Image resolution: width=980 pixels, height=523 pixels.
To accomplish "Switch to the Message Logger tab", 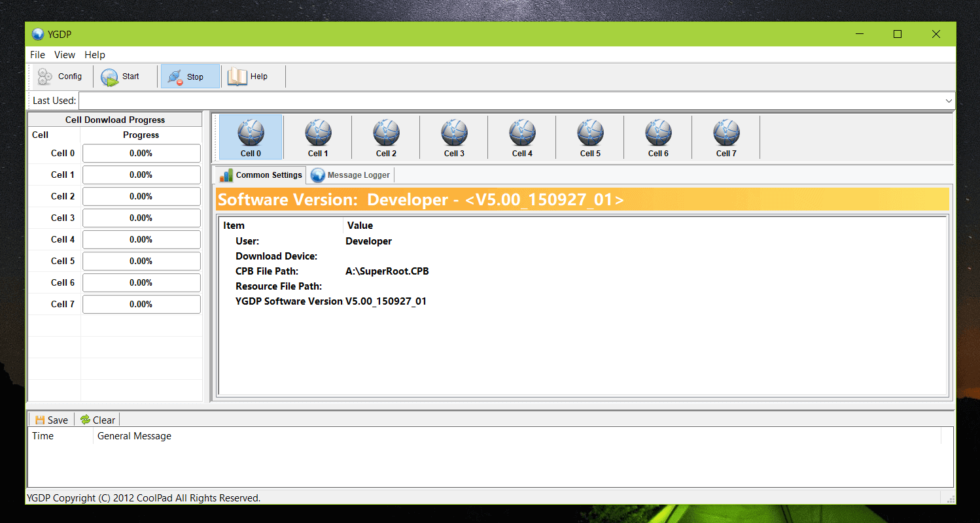I will pyautogui.click(x=351, y=175).
